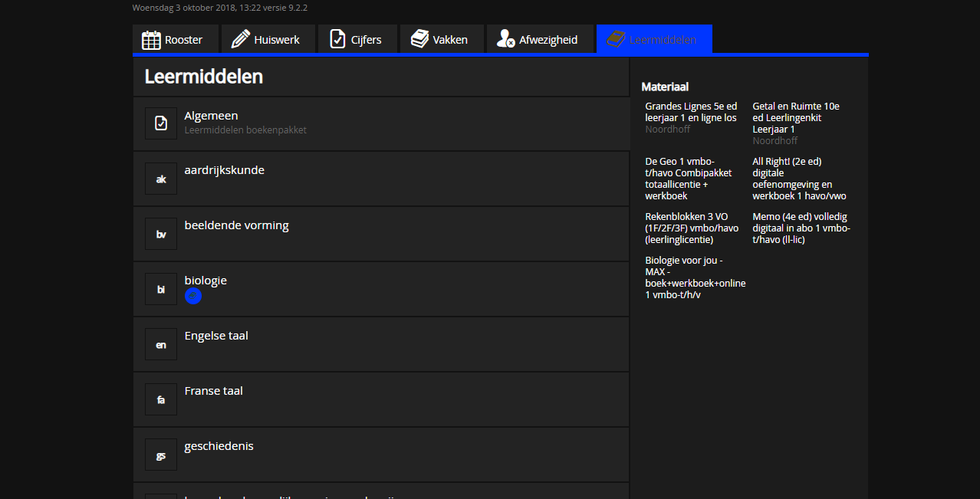Click the Cijfers checkmark document icon
The image size is (980, 499).
pyautogui.click(x=337, y=39)
